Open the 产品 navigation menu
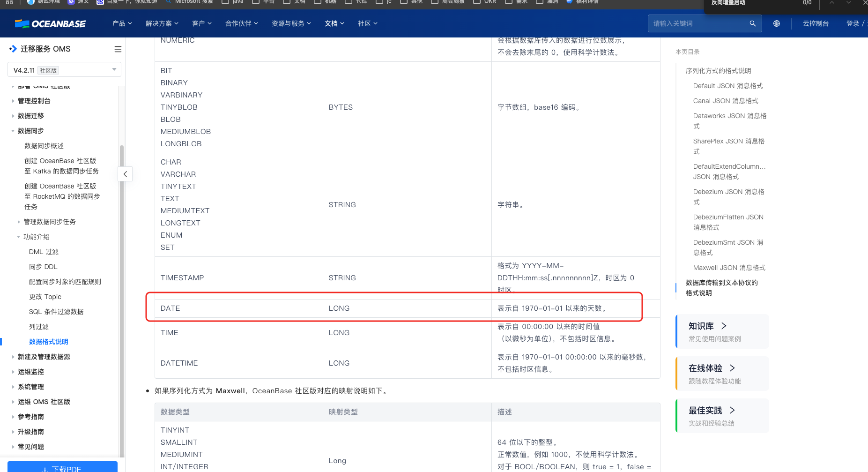This screenshot has height=472, width=868. pos(122,23)
